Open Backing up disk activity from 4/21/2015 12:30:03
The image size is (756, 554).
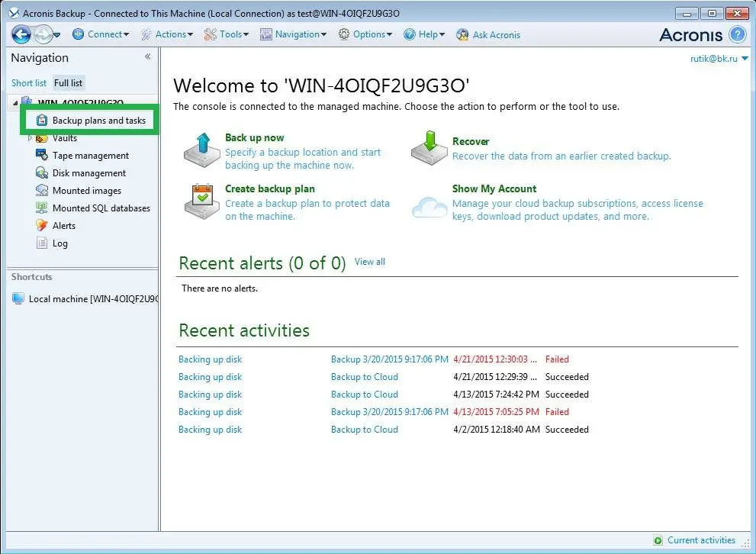[x=211, y=359]
